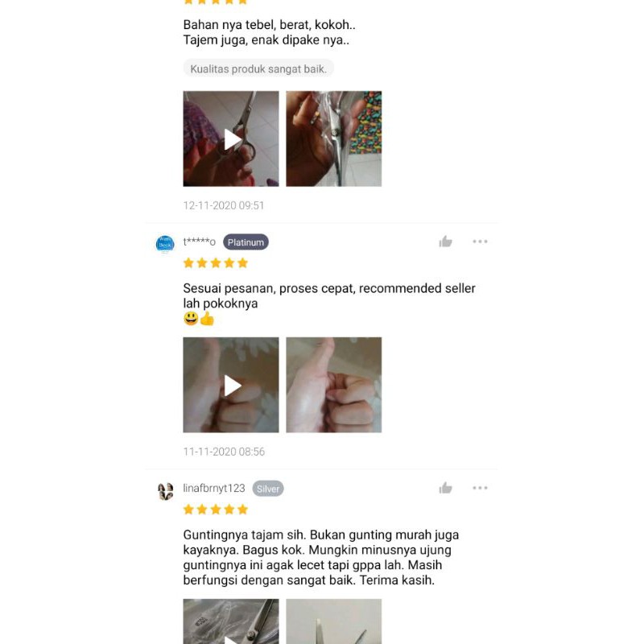Open thumbs-up photo in t*****o's review

[x=334, y=385]
